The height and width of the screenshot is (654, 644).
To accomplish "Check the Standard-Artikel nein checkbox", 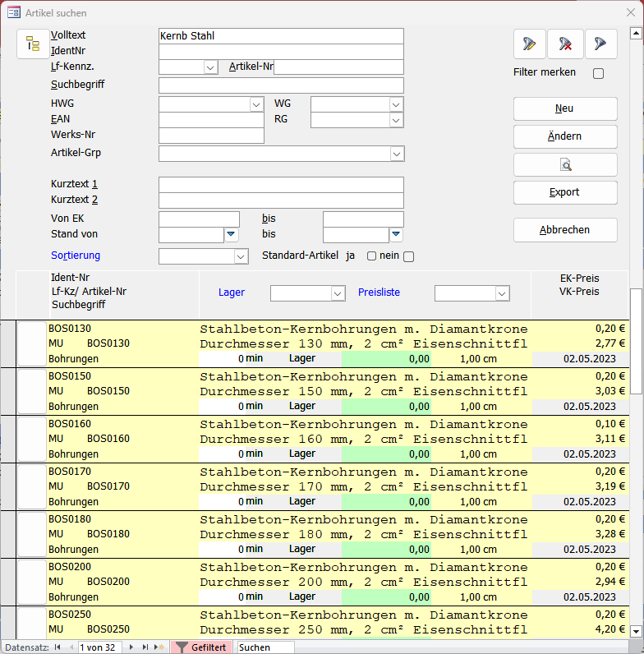I will 408,256.
